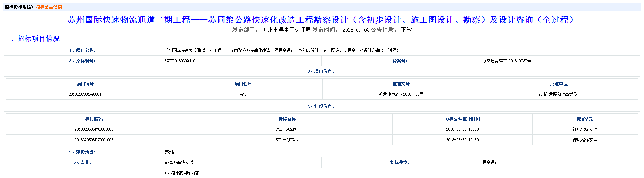Select section code 2018320506FG0001001

pyautogui.click(x=94, y=129)
